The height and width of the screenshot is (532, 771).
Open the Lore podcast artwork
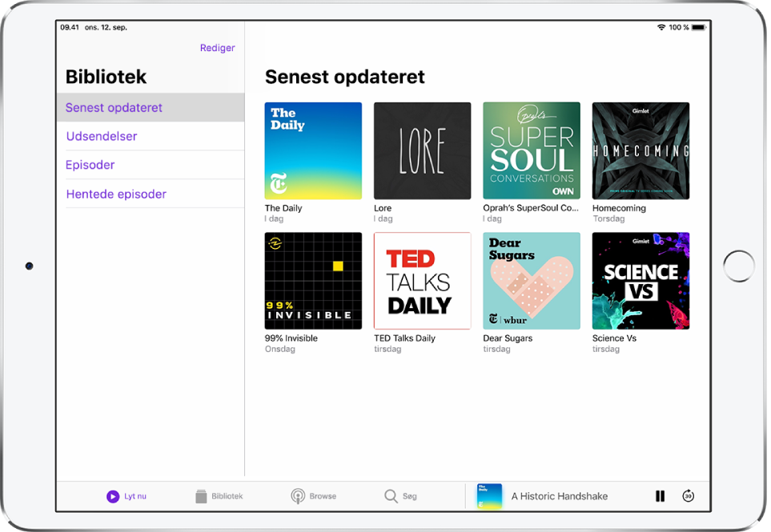(x=423, y=151)
